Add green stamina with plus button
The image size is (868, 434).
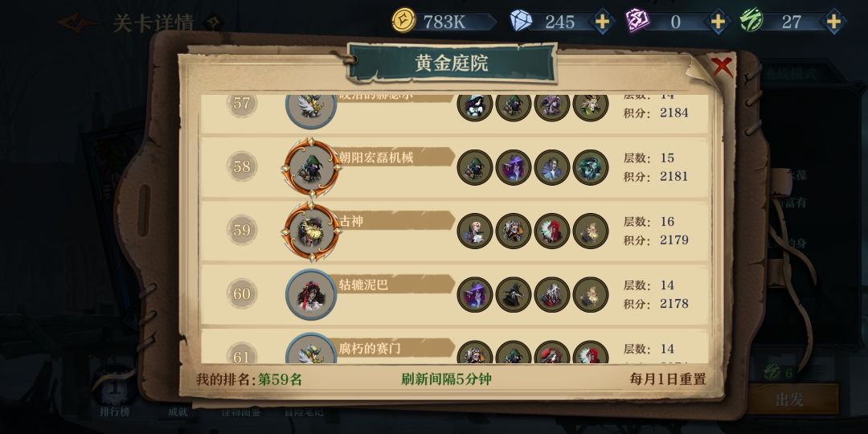click(x=833, y=23)
